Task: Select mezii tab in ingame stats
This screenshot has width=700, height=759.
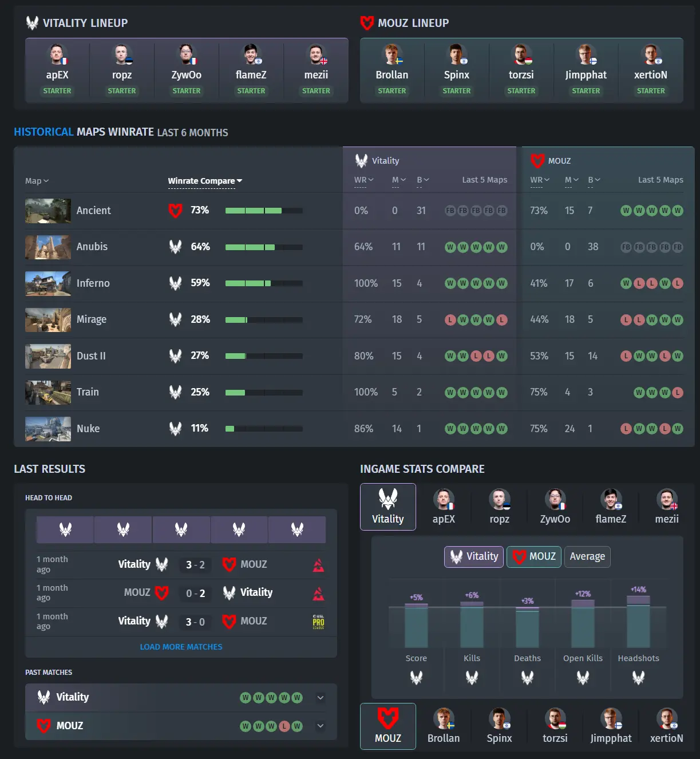Action: (x=667, y=507)
